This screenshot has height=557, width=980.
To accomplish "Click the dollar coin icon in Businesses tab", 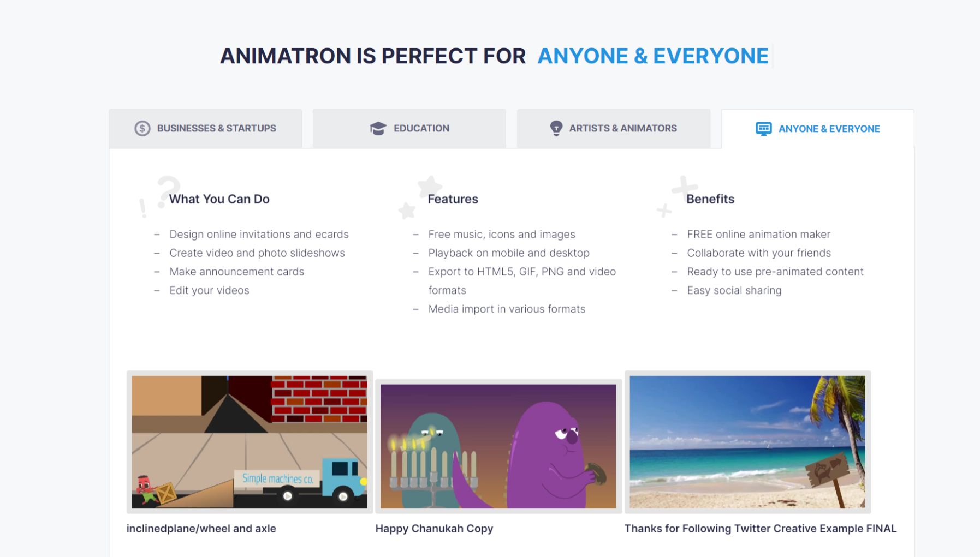I will (x=142, y=128).
